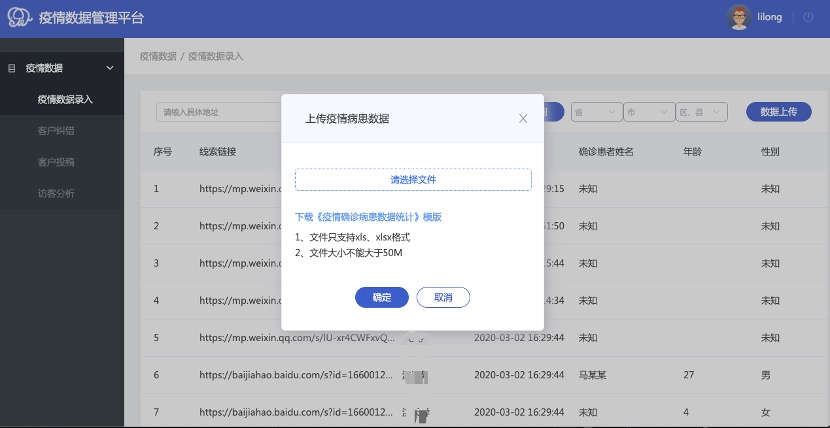
Task: Click gender 女 in row 7
Action: pyautogui.click(x=765, y=412)
